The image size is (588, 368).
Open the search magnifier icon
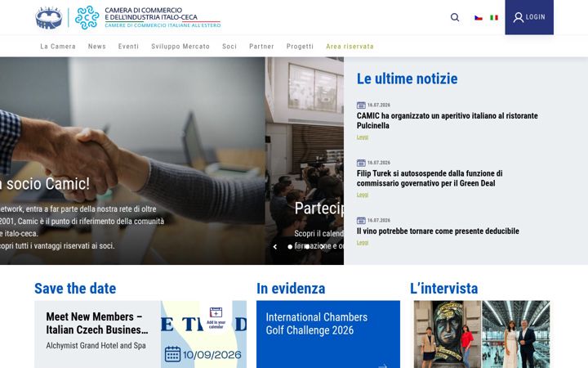point(455,17)
